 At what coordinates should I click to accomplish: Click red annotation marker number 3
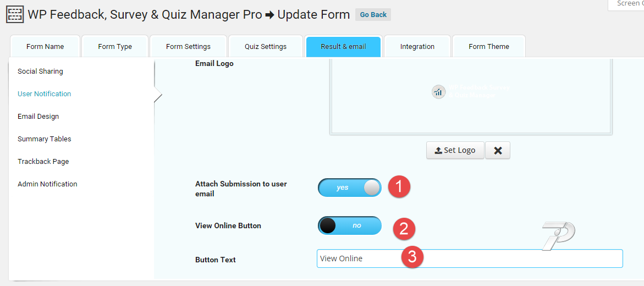pyautogui.click(x=412, y=257)
